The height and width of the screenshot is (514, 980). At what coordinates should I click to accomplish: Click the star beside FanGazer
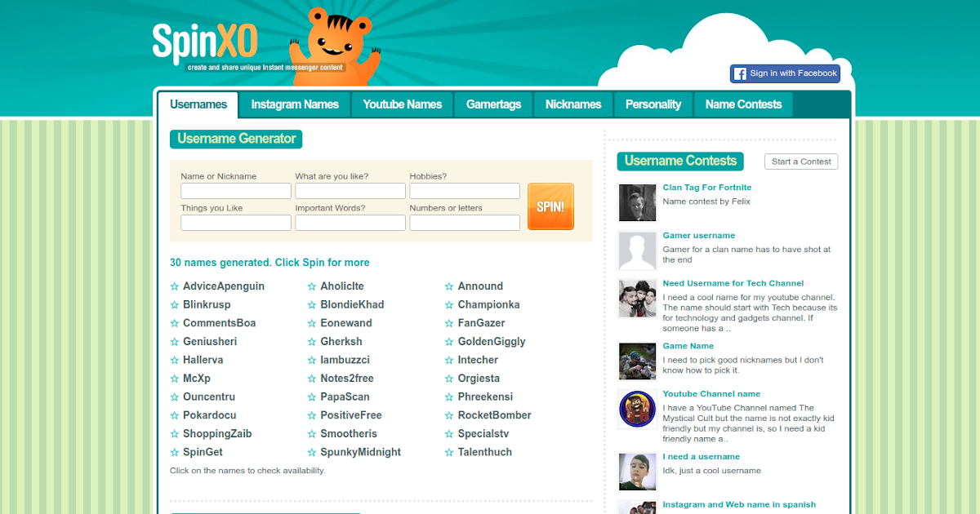(x=449, y=323)
